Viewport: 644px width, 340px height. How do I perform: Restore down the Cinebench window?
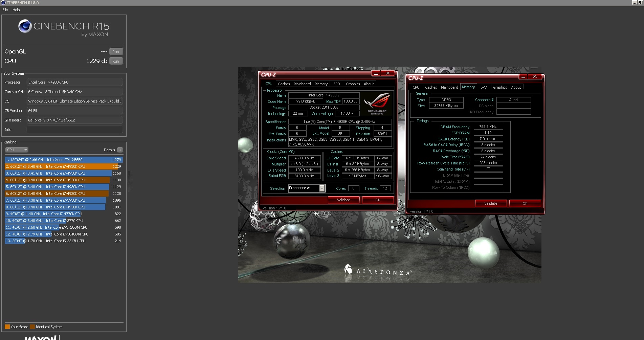point(640,3)
